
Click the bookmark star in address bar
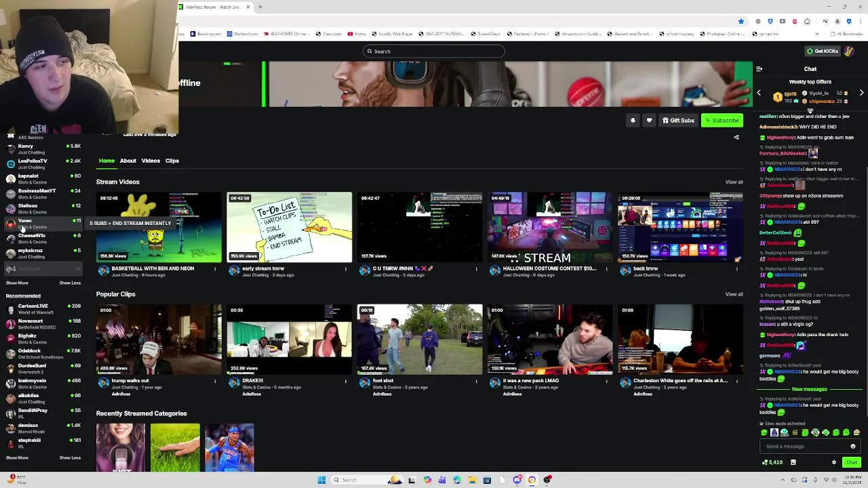tap(741, 22)
